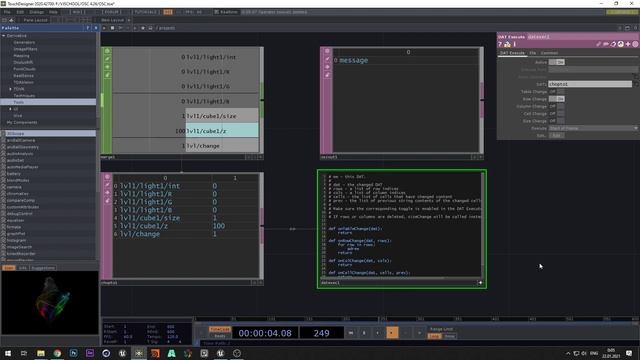Click the star icon in parameter header
Screen dimensions: 640x360
pyautogui.click(x=628, y=44)
